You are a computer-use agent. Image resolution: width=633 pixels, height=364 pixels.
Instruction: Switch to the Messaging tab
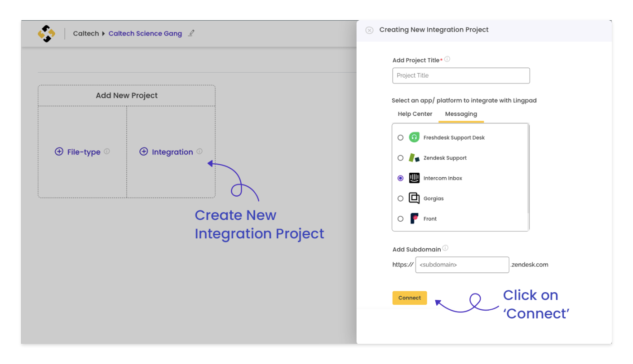[x=461, y=114]
